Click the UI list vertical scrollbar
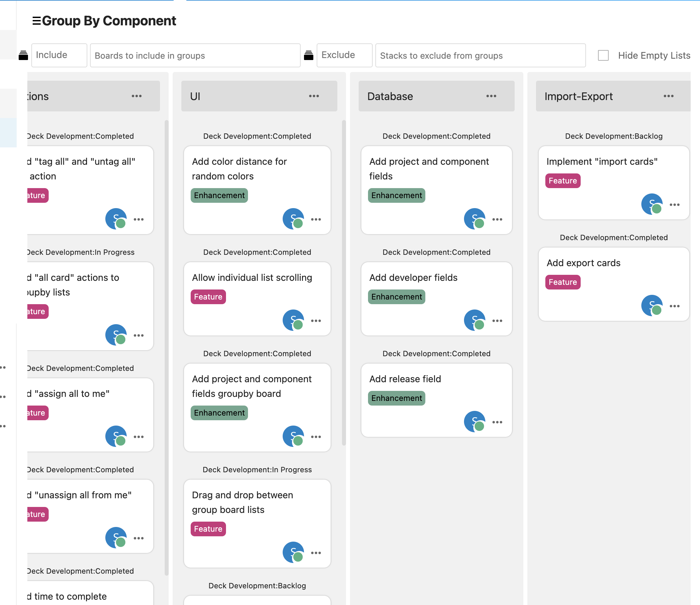 [344, 283]
